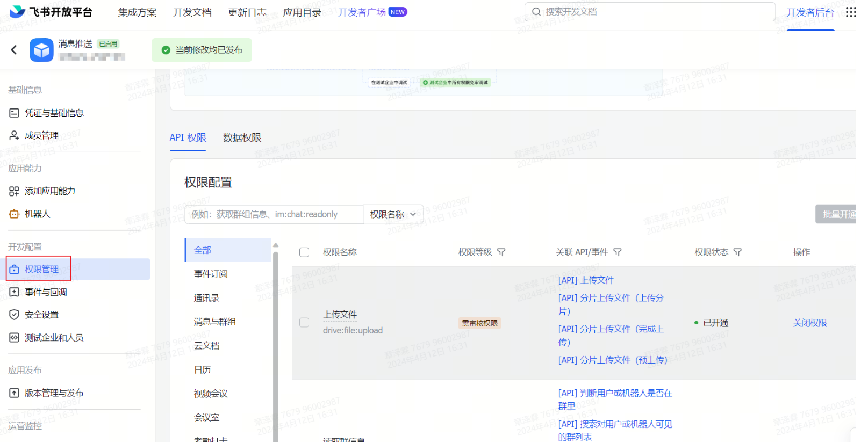The width and height of the screenshot is (868, 443).
Task: Click the permission name search input
Action: pyautogui.click(x=274, y=214)
